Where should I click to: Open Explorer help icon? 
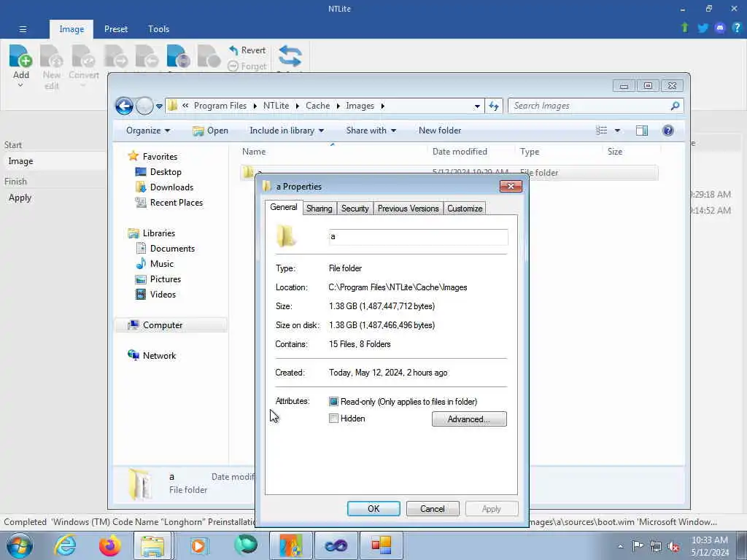pos(668,131)
